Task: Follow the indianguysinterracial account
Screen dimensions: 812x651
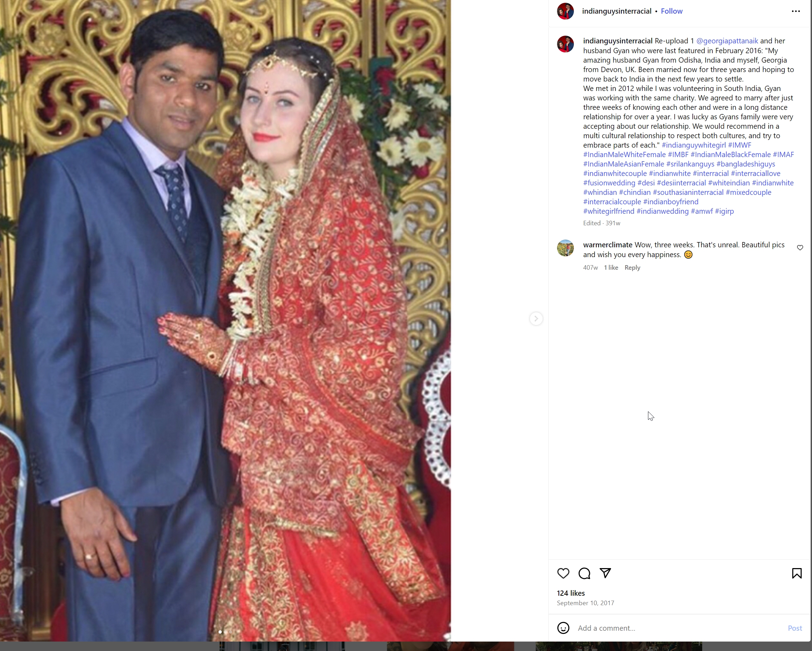Action: [671, 11]
